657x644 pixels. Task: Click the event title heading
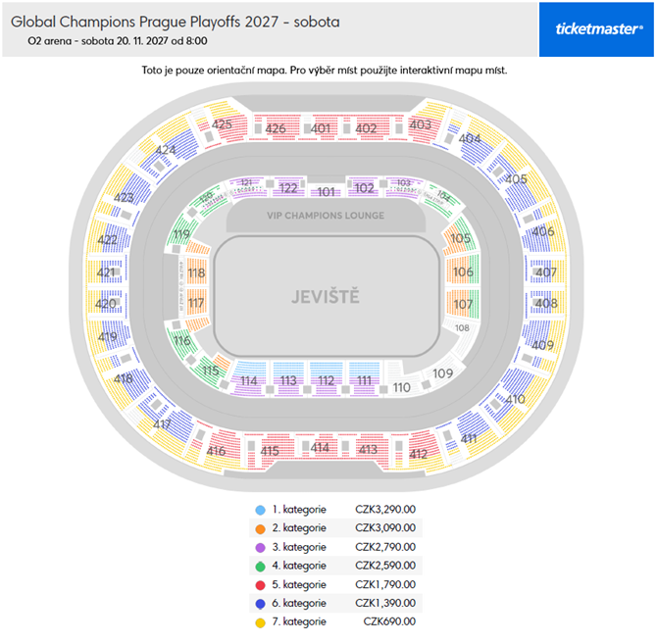pos(176,21)
